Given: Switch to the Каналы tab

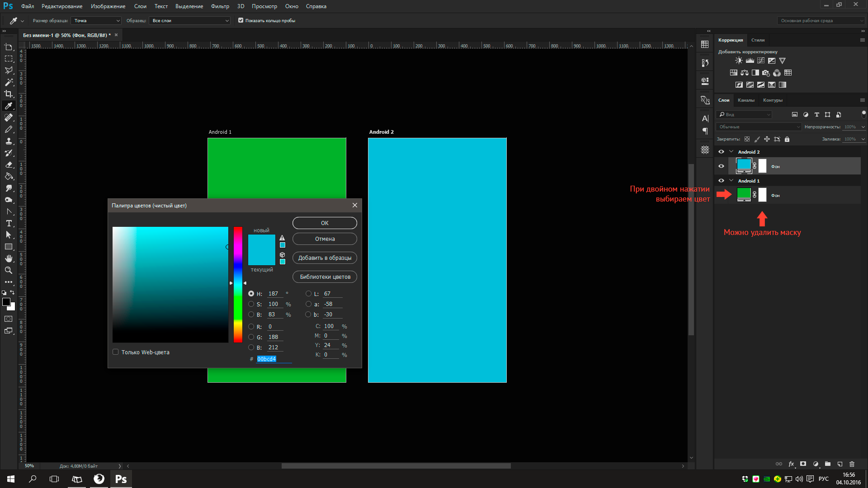Looking at the screenshot, I should 746,100.
